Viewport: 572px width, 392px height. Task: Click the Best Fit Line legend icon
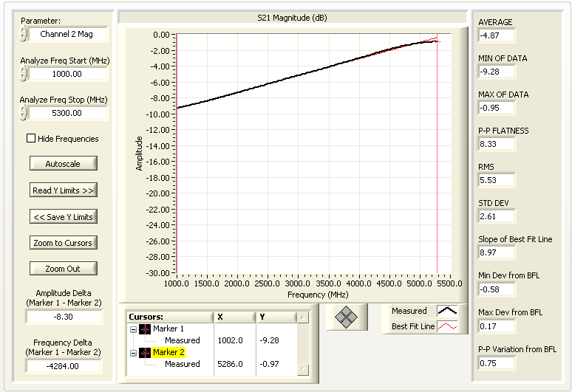click(447, 326)
